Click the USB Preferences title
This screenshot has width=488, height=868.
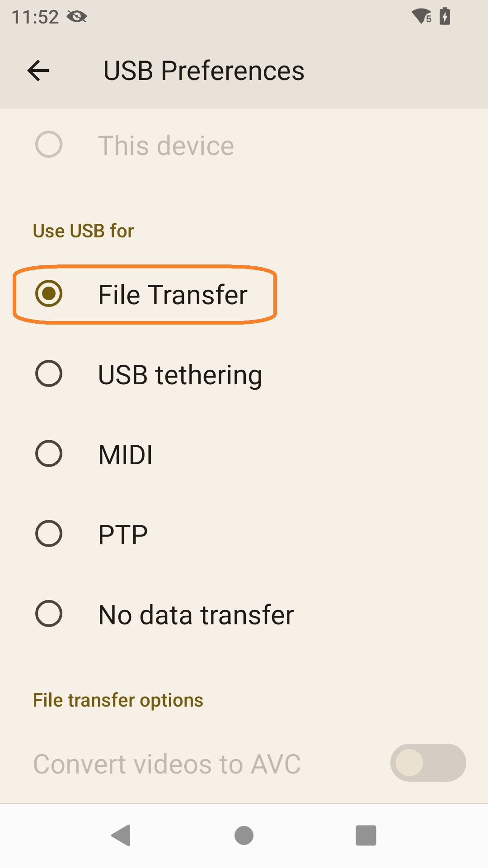coord(203,70)
